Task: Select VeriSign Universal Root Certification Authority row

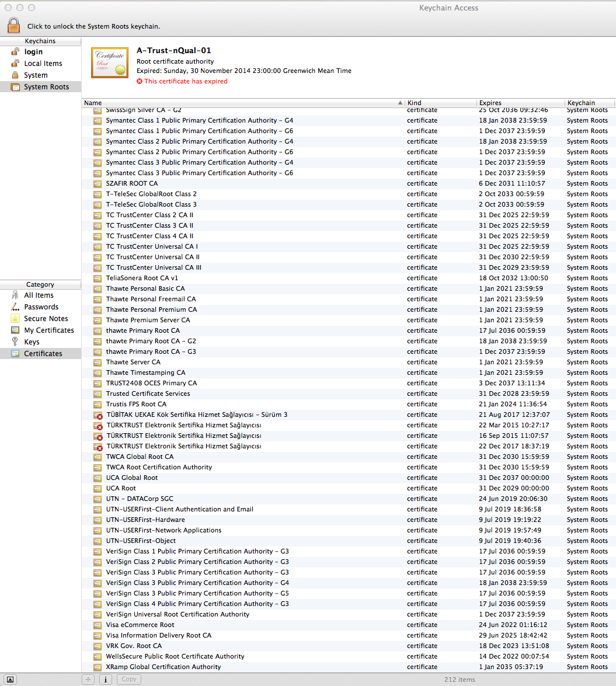Action: click(348, 614)
